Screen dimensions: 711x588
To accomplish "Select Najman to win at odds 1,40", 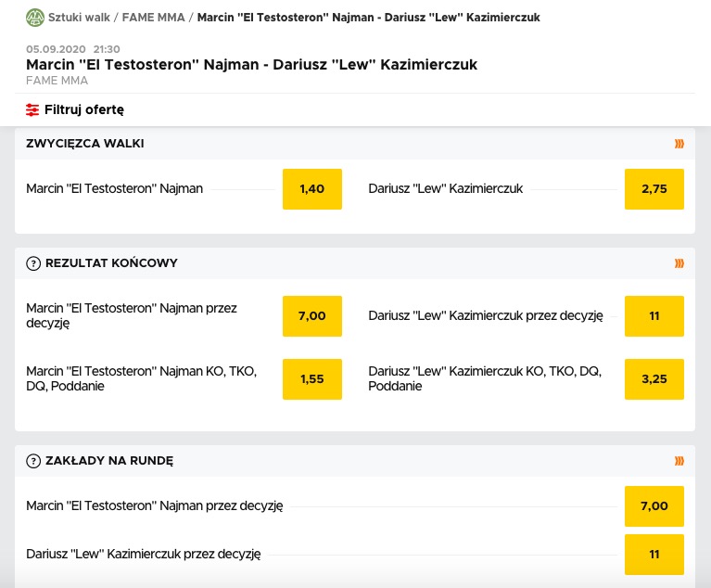I will click(x=312, y=189).
